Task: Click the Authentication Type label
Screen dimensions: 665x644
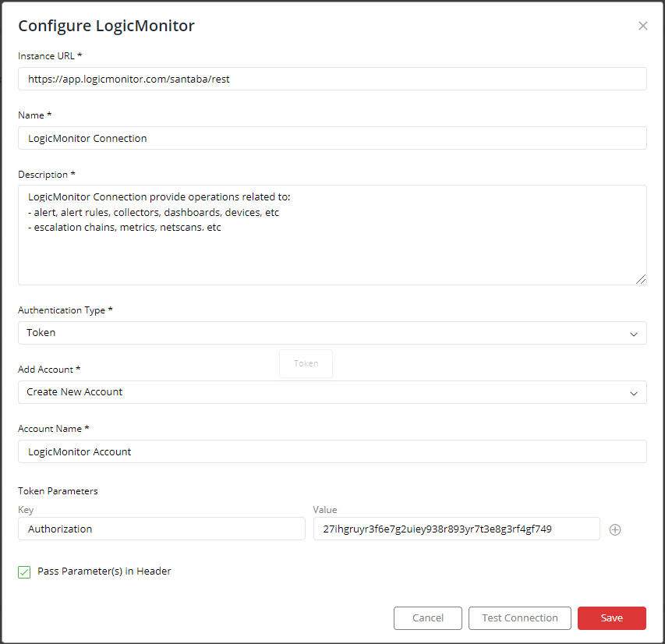Action: click(65, 310)
